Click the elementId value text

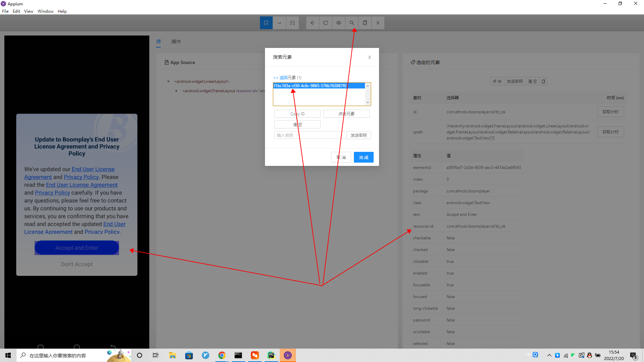(484, 168)
